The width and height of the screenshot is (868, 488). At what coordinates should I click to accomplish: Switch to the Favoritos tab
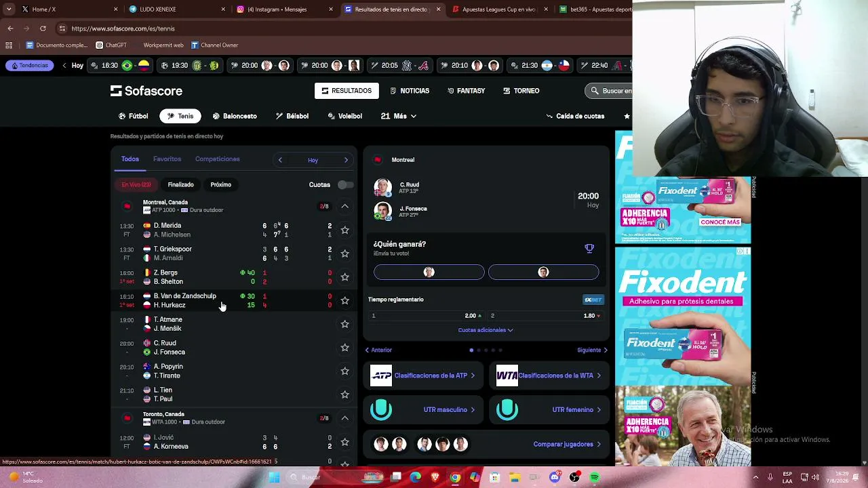167,159
